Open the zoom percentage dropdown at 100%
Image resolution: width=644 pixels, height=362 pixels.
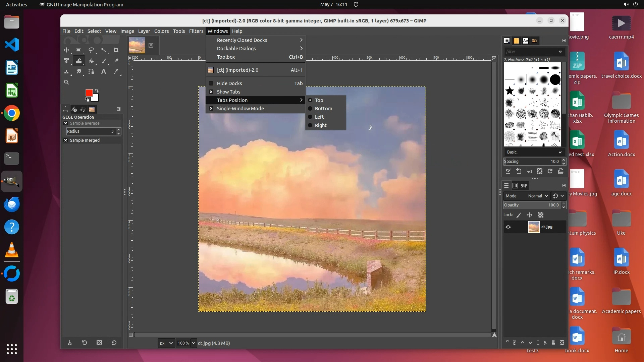[x=193, y=343]
